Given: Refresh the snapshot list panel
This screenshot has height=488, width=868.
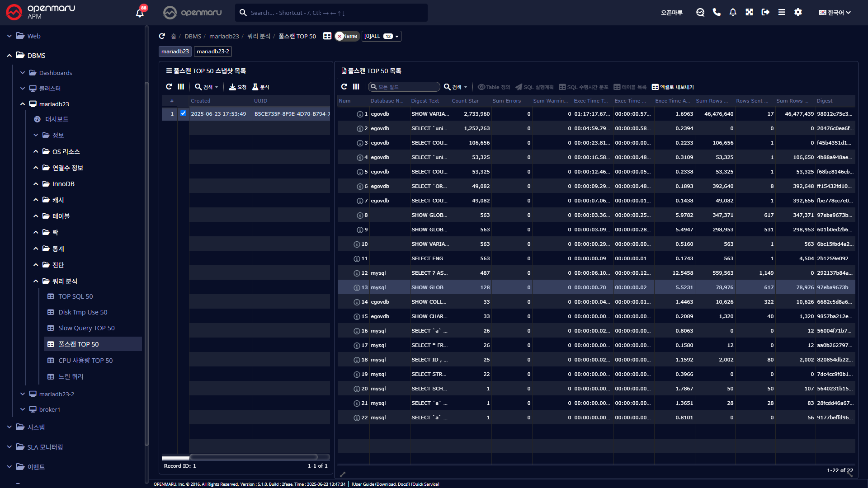Looking at the screenshot, I should click(x=169, y=87).
